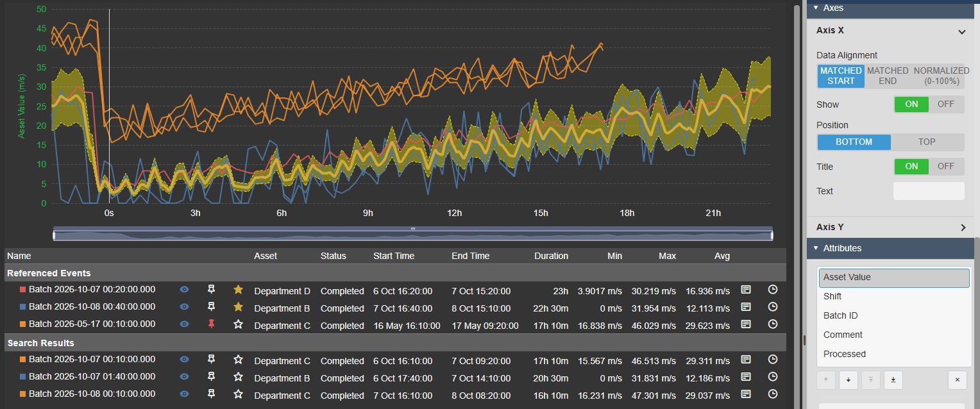Remove selected attribute with x button
980x409 pixels.
957,380
